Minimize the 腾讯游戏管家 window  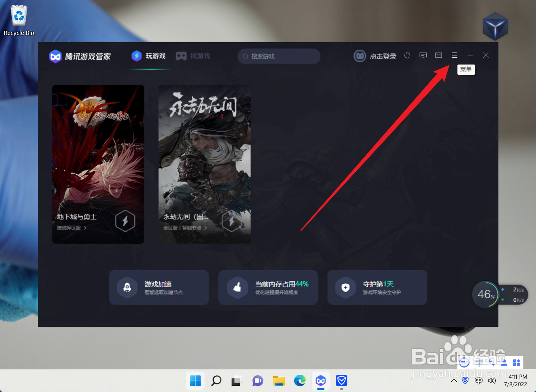click(x=470, y=55)
